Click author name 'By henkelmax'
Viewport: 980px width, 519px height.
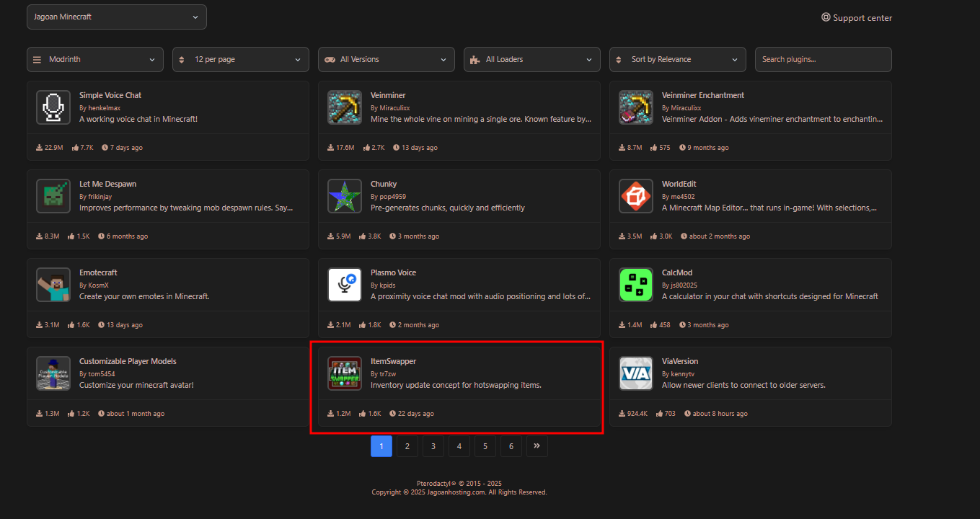click(100, 108)
